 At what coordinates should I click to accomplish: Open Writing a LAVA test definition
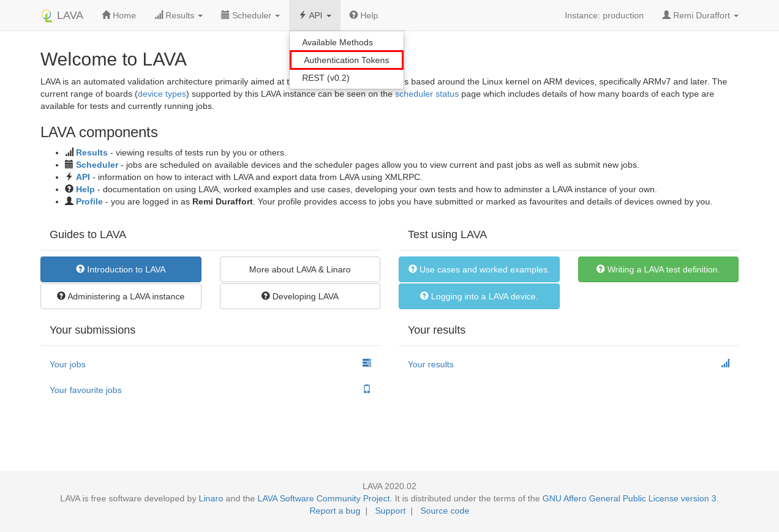(658, 269)
